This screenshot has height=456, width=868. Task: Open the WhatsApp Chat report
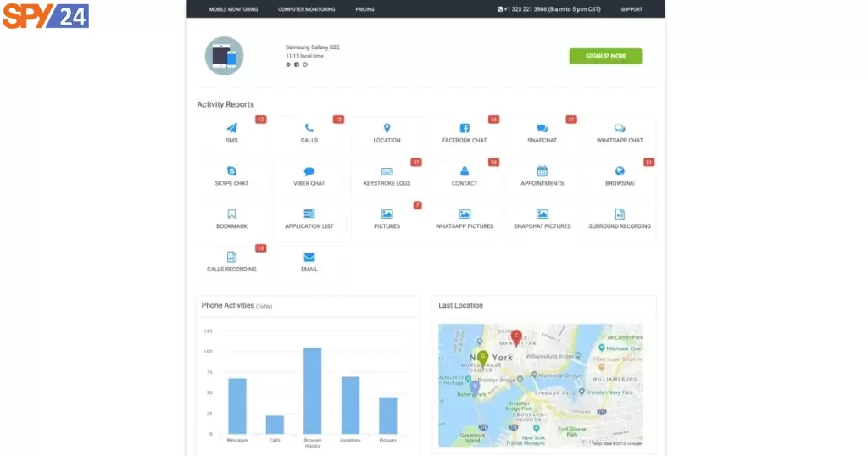coord(620,133)
